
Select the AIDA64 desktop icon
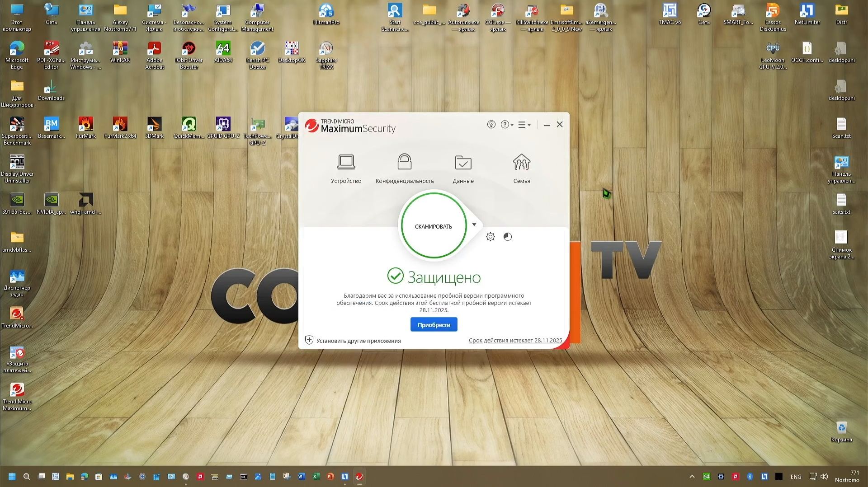(x=223, y=52)
